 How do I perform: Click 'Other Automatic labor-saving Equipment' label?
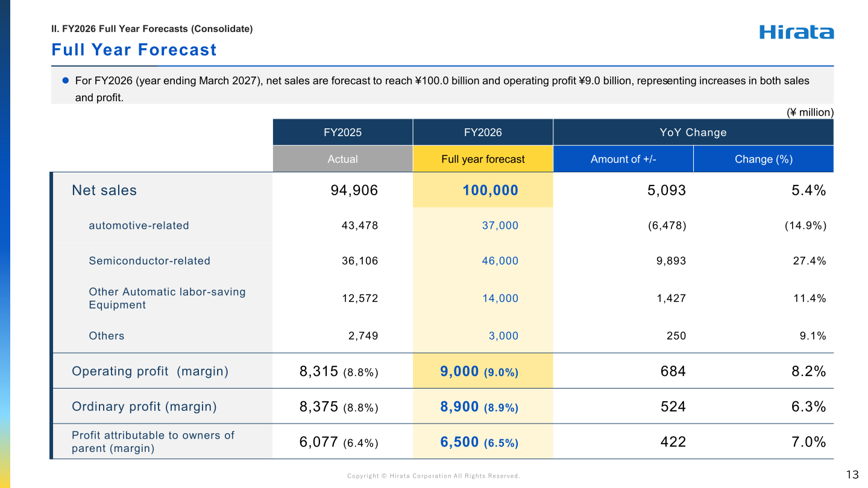168,298
